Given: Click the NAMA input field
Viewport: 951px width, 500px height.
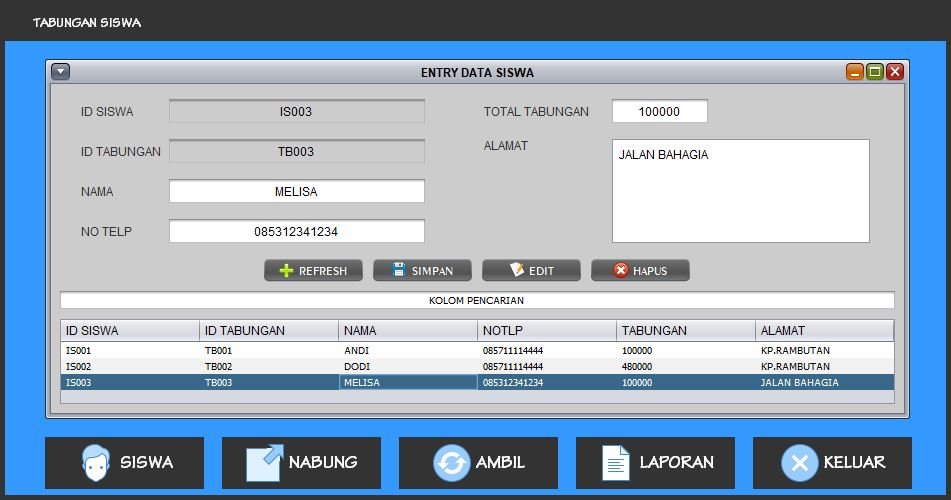Looking at the screenshot, I should click(x=296, y=192).
